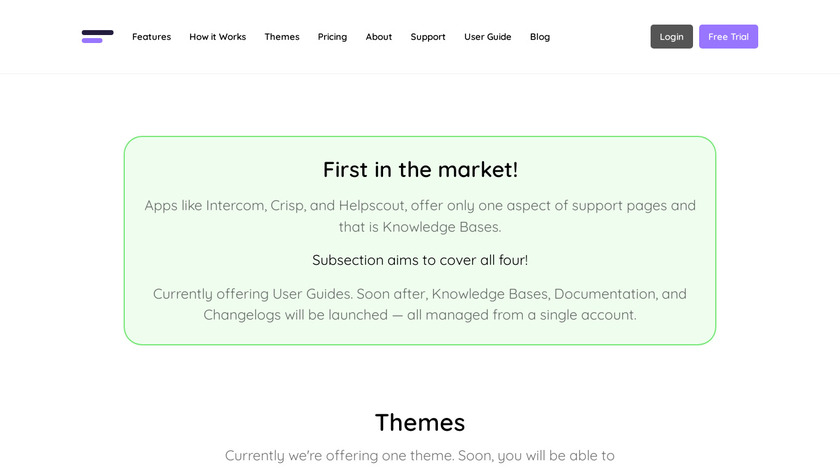840x472 pixels.
Task: Start a Free Trial via purple button
Action: (728, 37)
